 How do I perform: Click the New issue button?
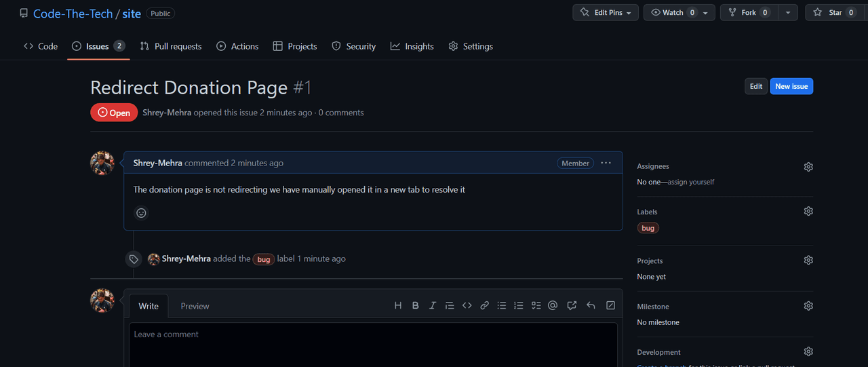click(791, 86)
